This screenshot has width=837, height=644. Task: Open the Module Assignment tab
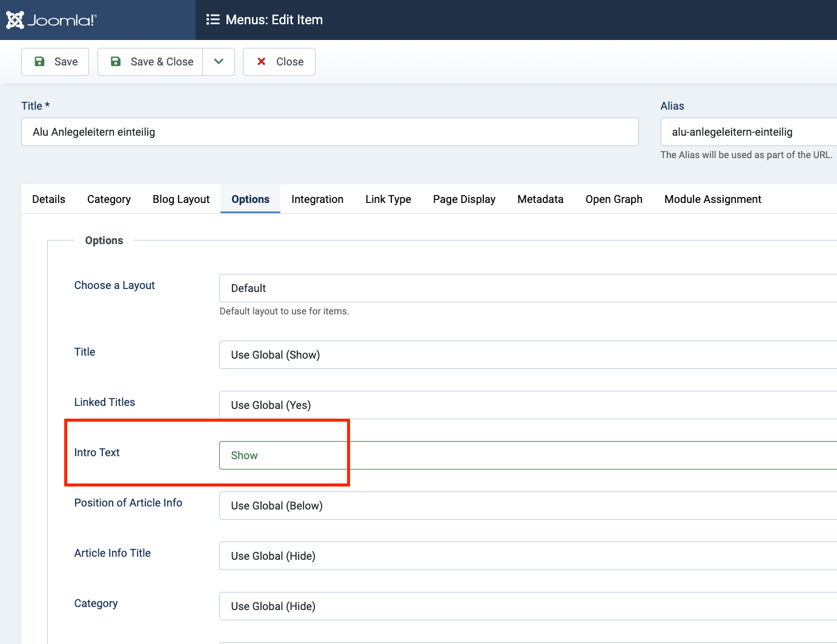point(712,199)
